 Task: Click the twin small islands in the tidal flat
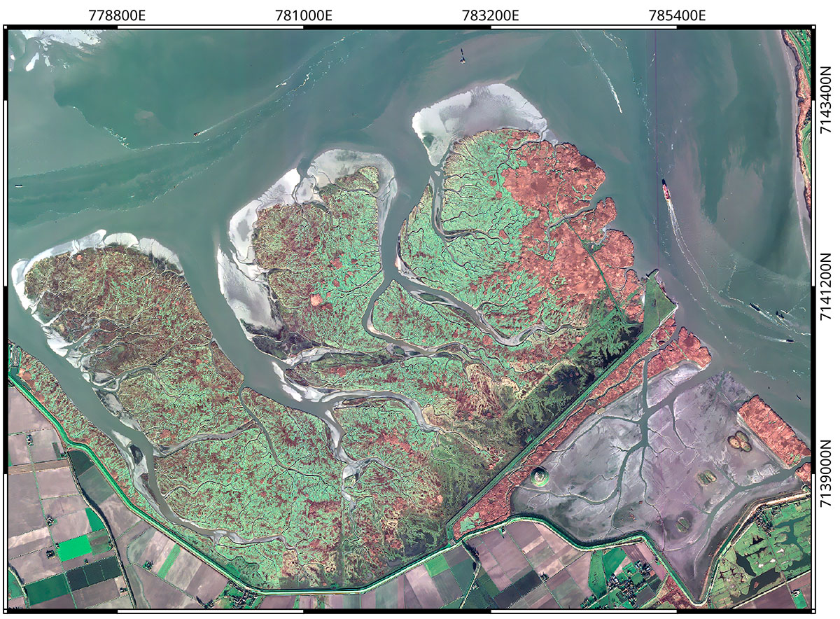click(738, 440)
